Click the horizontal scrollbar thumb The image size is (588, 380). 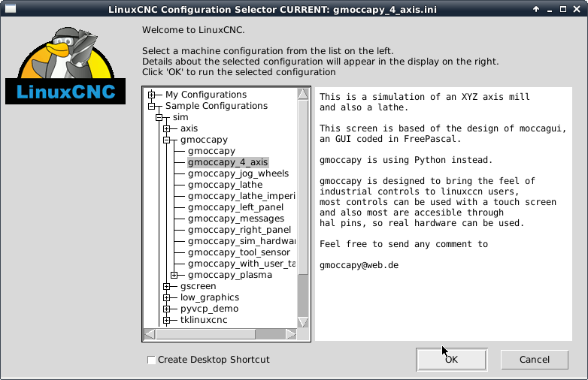click(205, 334)
